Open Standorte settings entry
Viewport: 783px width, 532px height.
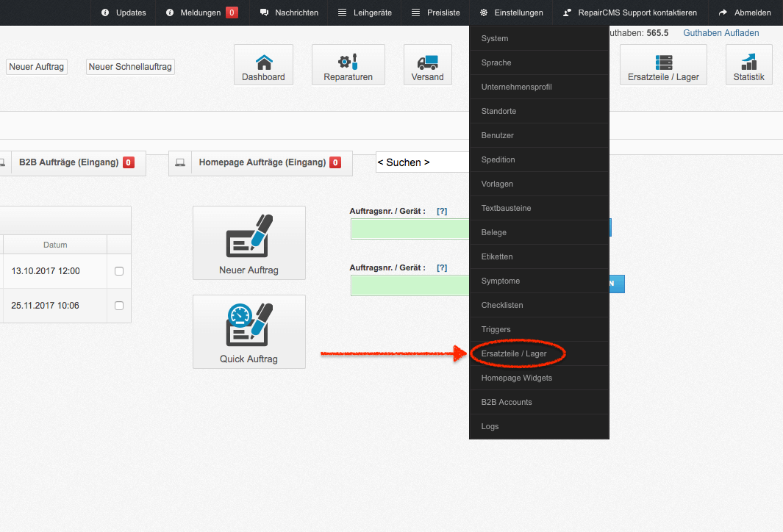(x=539, y=111)
